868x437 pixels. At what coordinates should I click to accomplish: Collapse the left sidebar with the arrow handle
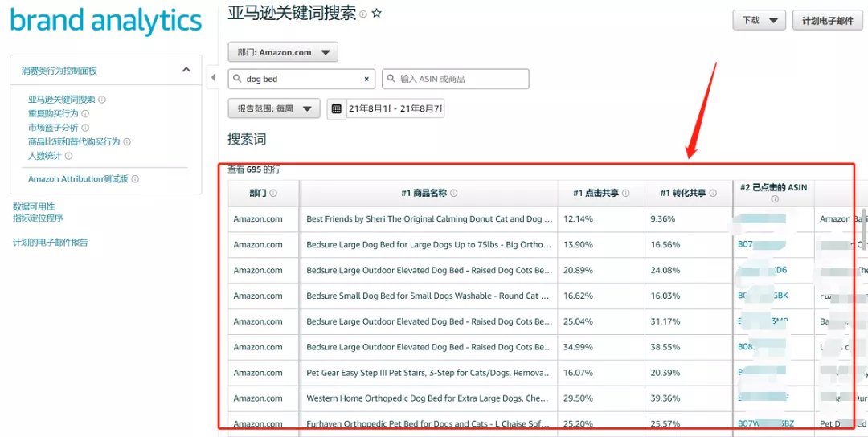(212, 78)
